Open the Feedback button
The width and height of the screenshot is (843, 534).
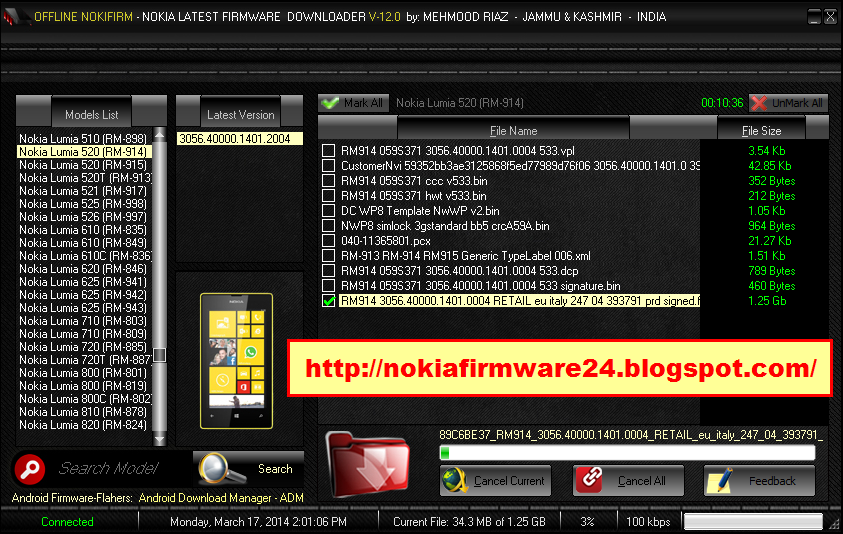coord(759,480)
